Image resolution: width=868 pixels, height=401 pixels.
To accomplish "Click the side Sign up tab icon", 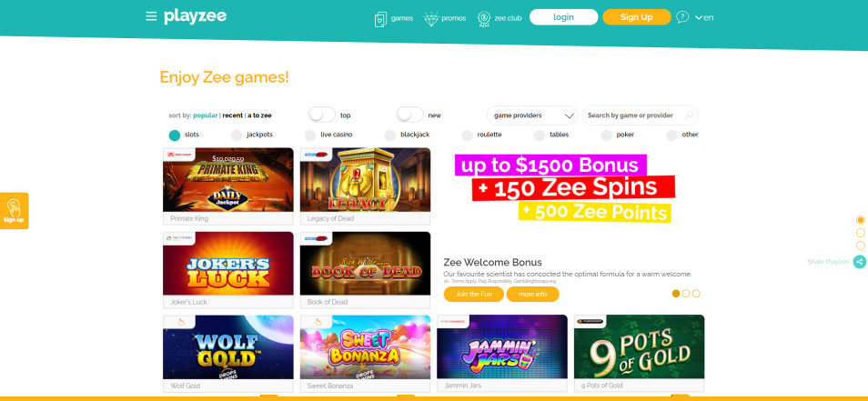I will (14, 211).
